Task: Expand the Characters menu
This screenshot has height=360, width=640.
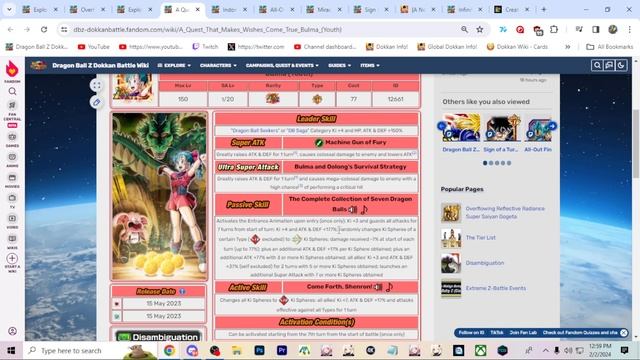Action: click(x=218, y=65)
